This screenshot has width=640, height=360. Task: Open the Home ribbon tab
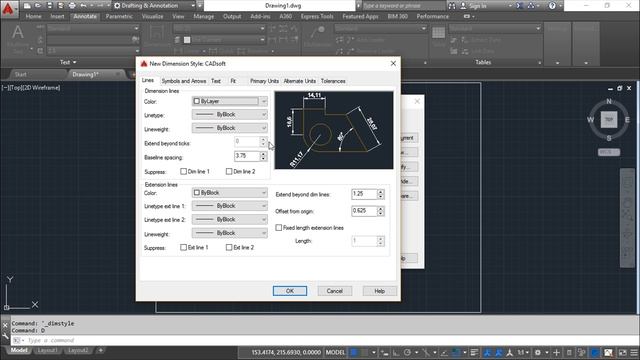tap(33, 16)
